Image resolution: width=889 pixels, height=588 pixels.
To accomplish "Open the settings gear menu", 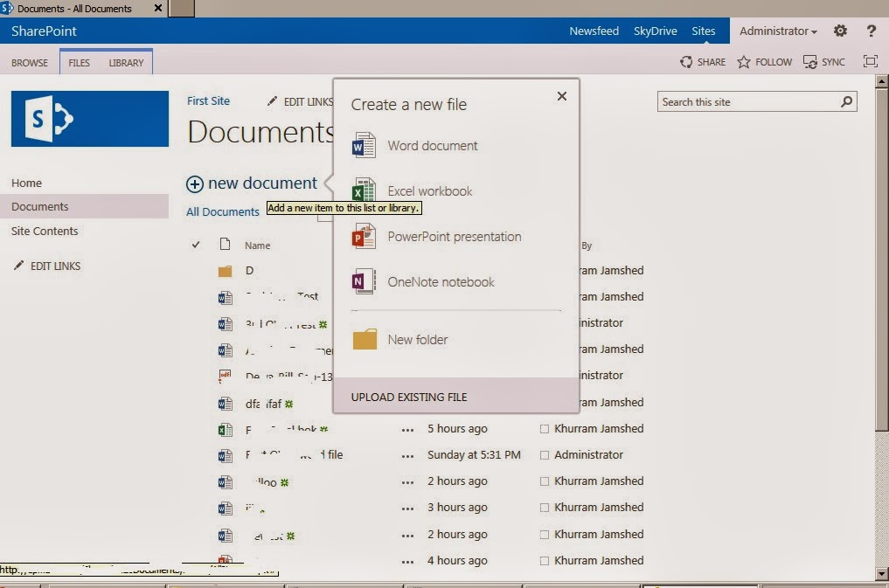I will (840, 31).
